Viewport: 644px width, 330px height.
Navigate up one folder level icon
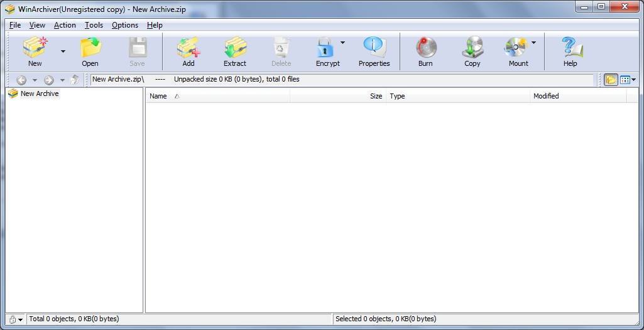tap(75, 80)
